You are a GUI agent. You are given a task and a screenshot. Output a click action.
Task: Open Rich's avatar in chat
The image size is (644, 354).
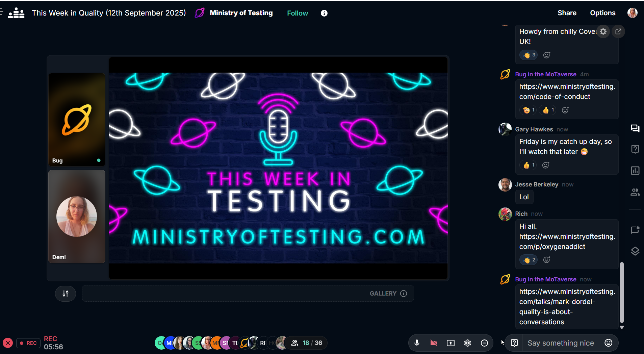pos(505,214)
